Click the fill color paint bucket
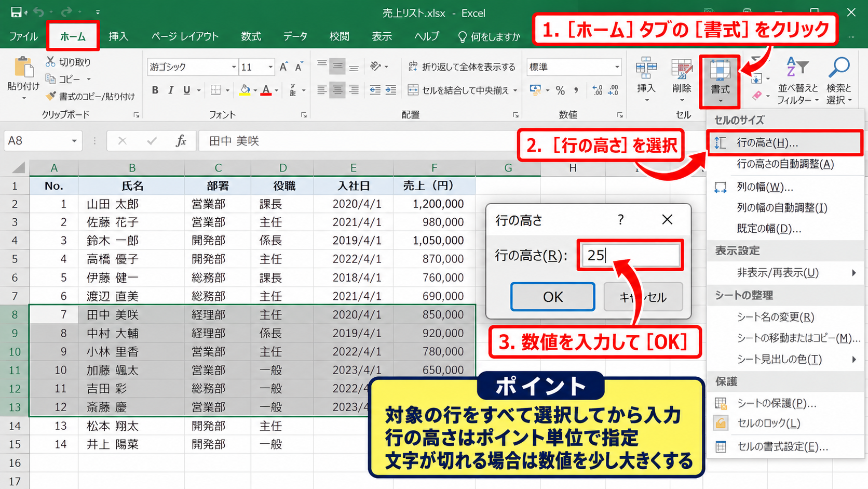 click(245, 90)
